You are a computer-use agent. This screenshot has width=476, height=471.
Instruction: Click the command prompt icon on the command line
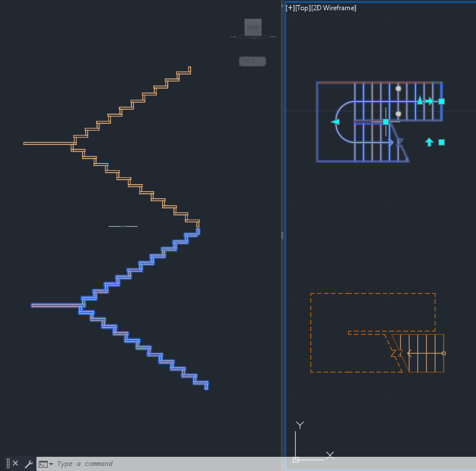pos(44,464)
